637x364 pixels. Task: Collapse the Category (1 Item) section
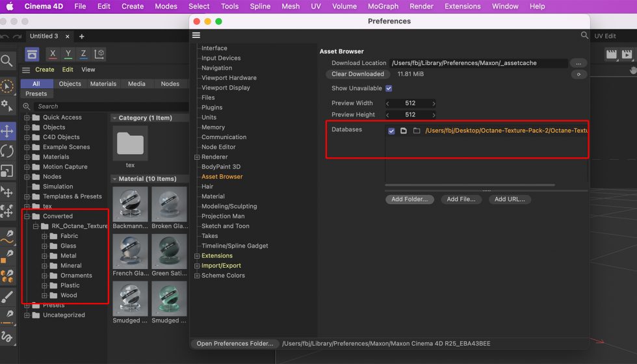tap(114, 118)
